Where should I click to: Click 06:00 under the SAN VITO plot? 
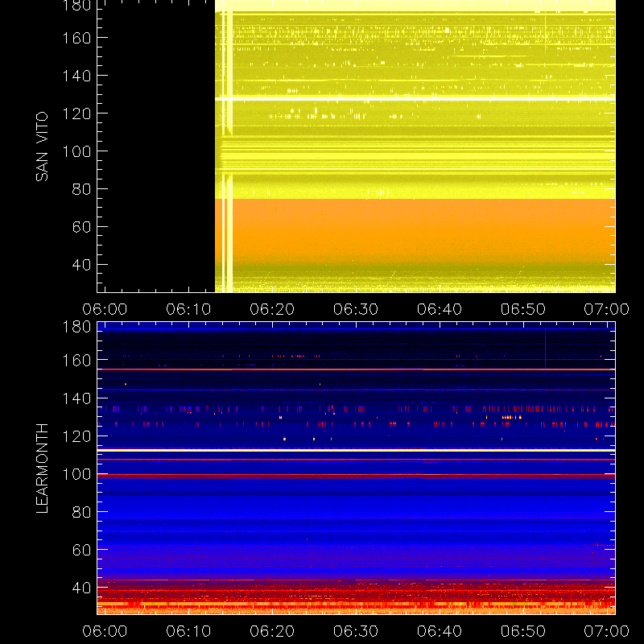click(x=105, y=309)
